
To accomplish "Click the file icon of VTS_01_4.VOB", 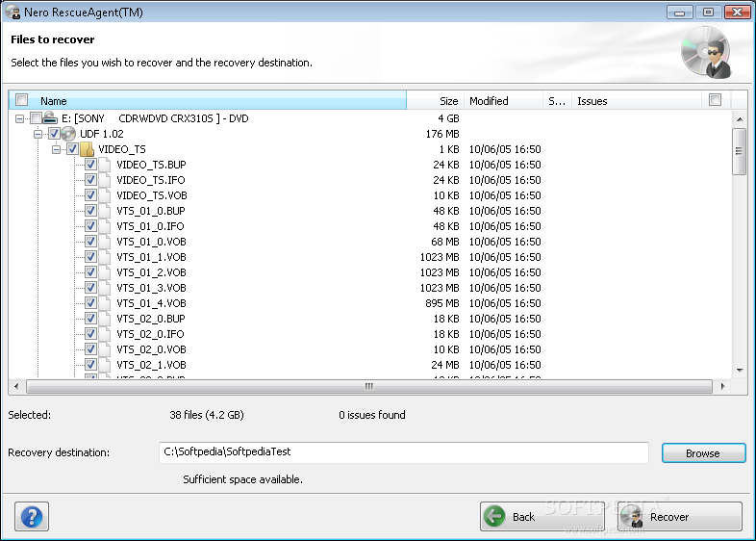I will [x=105, y=303].
